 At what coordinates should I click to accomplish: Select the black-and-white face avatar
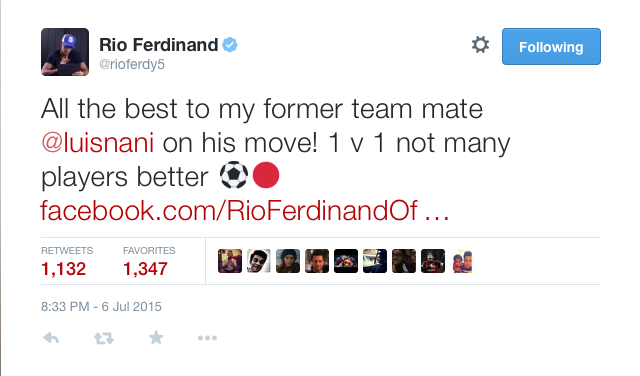point(259,261)
